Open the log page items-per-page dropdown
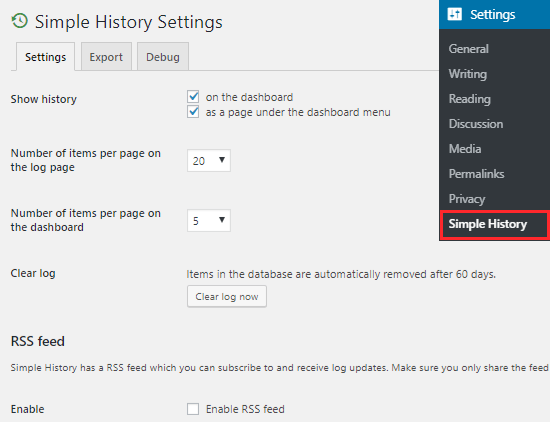This screenshot has width=550, height=422. [x=209, y=161]
